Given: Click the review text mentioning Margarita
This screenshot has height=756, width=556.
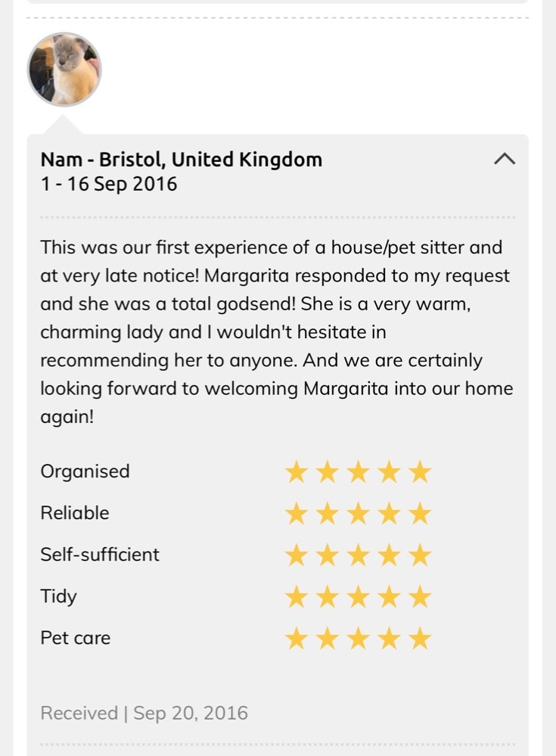Looking at the screenshot, I should (x=276, y=332).
